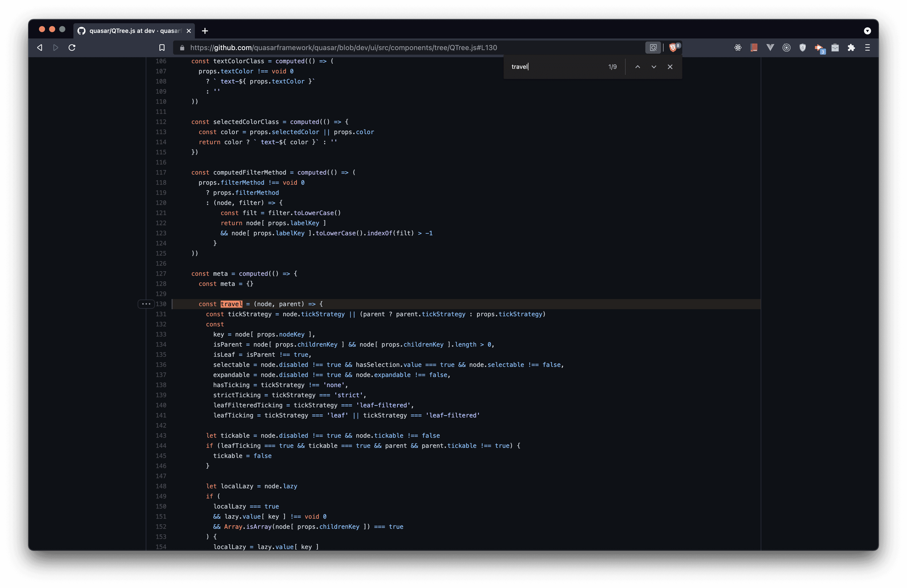The height and width of the screenshot is (588, 907).
Task: Open the shield globe extension icon
Action: coord(802,48)
